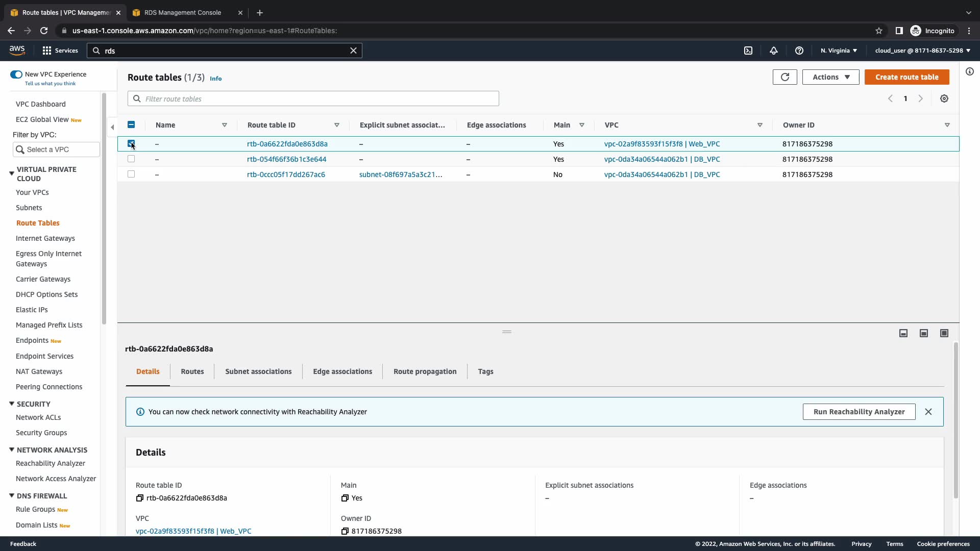Open the Actions dropdown menu
The image size is (980, 551).
(830, 77)
